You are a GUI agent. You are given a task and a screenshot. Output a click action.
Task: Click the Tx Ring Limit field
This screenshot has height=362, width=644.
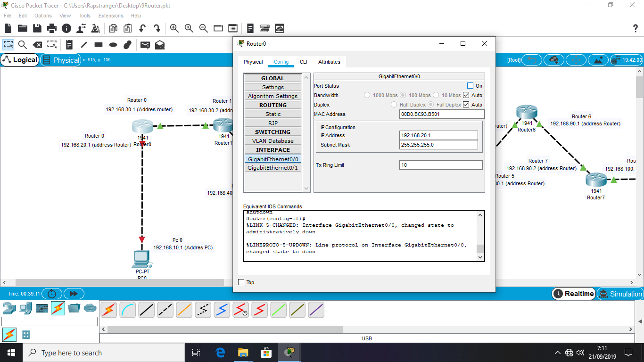[x=441, y=165]
